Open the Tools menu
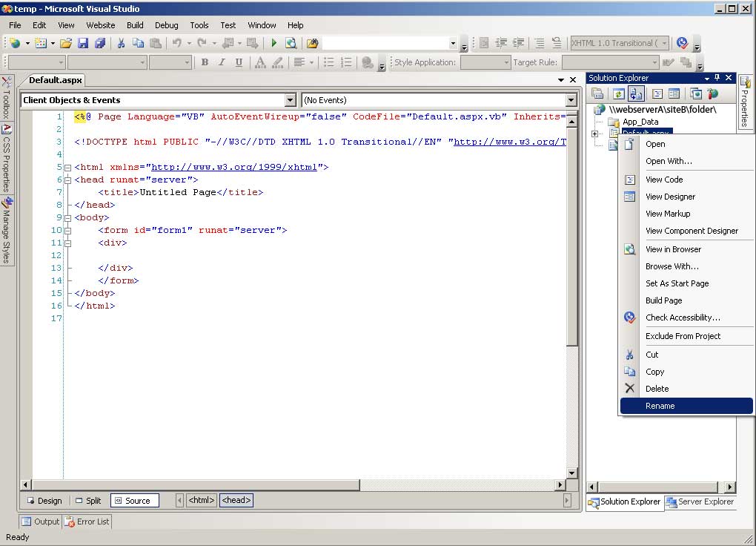Image resolution: width=756 pixels, height=546 pixels. point(199,25)
